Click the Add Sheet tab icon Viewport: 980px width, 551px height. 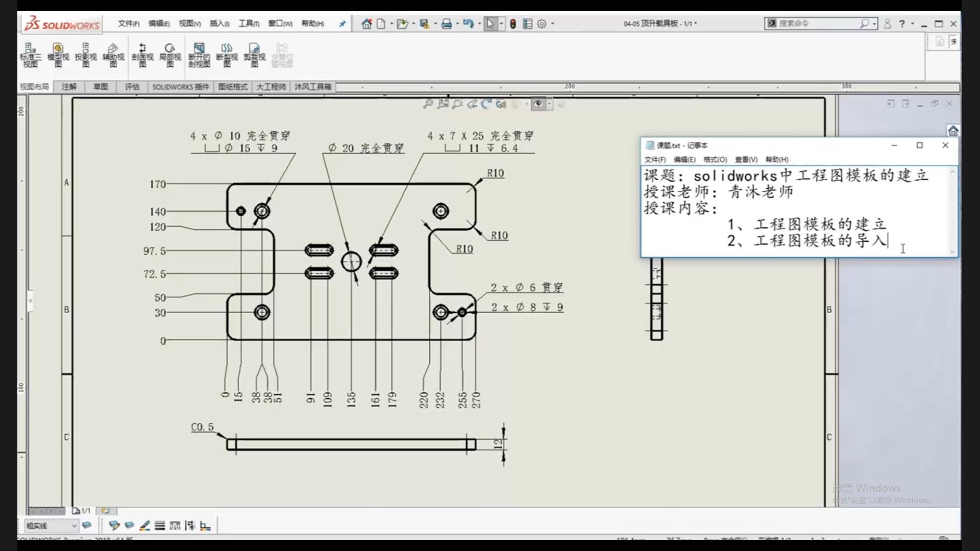[106, 511]
